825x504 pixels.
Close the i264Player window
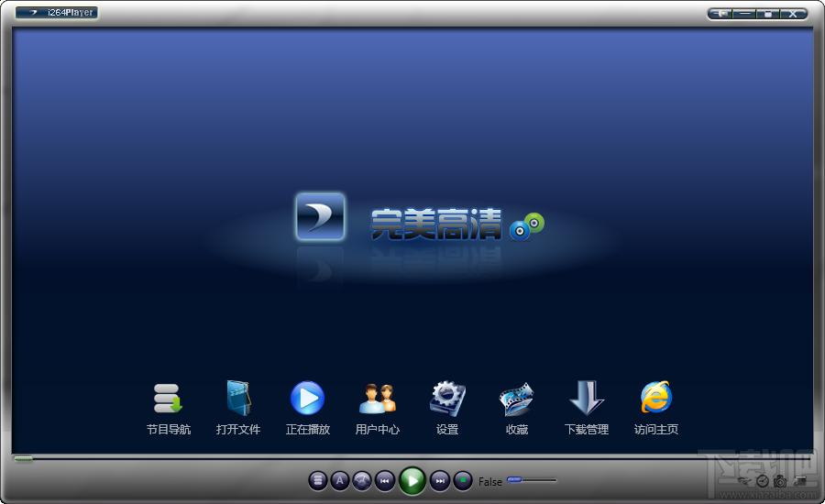[792, 14]
